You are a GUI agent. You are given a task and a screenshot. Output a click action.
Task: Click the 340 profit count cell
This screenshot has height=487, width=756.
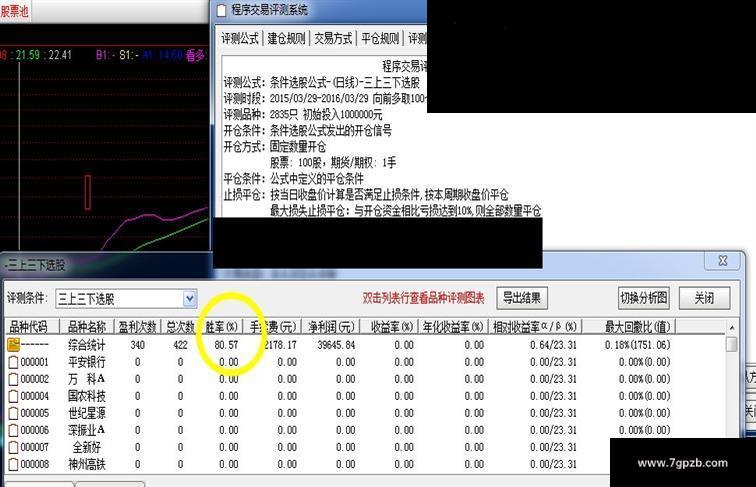138,345
